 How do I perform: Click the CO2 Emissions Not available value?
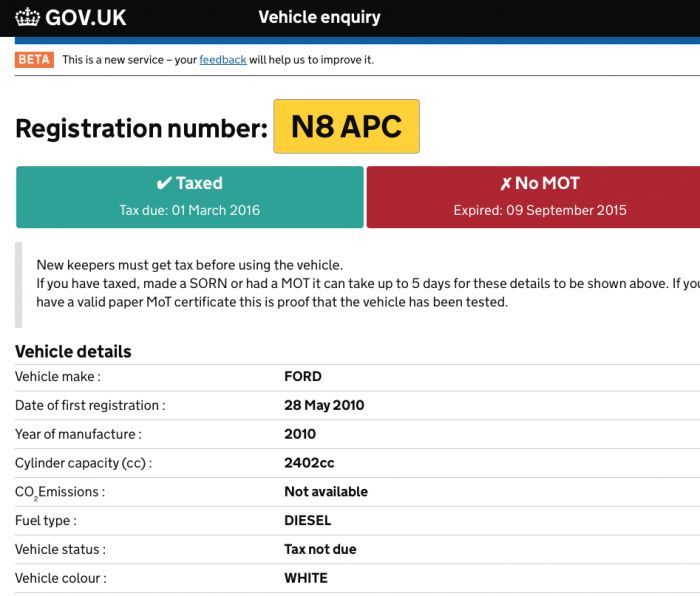326,492
